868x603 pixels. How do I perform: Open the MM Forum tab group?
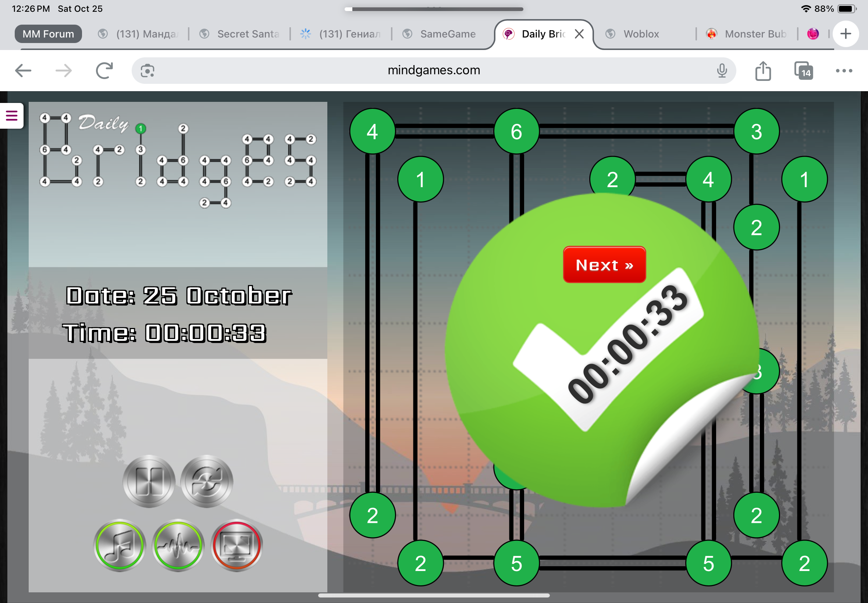[49, 34]
